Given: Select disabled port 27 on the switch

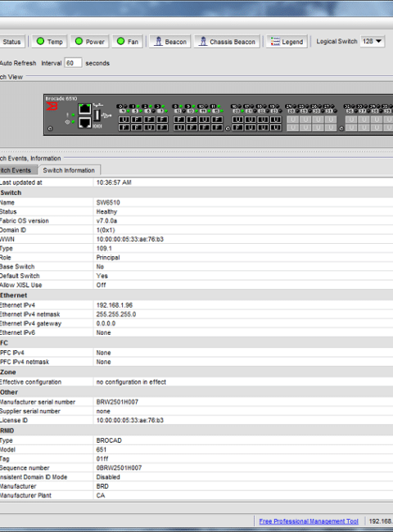Looking at the screenshot, I should [331, 119].
